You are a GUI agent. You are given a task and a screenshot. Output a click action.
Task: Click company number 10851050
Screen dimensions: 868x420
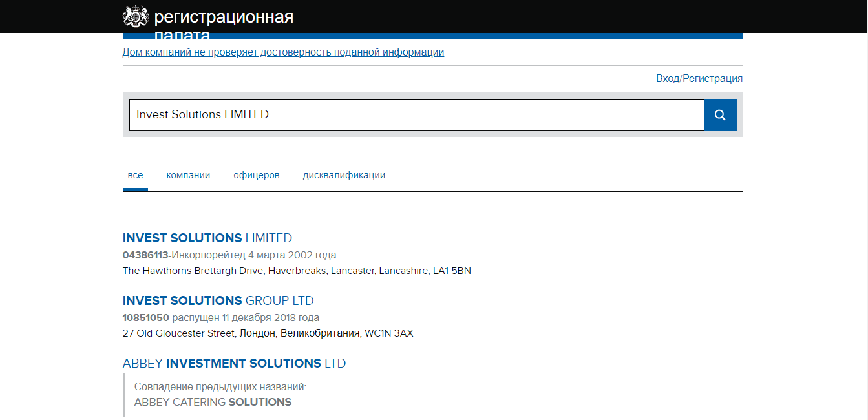coord(145,317)
